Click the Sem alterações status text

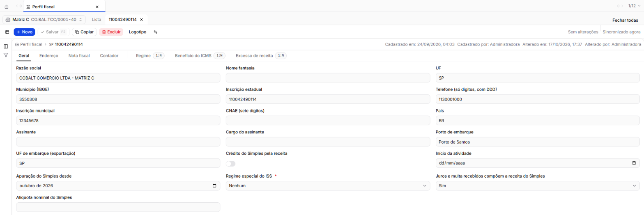point(583,32)
